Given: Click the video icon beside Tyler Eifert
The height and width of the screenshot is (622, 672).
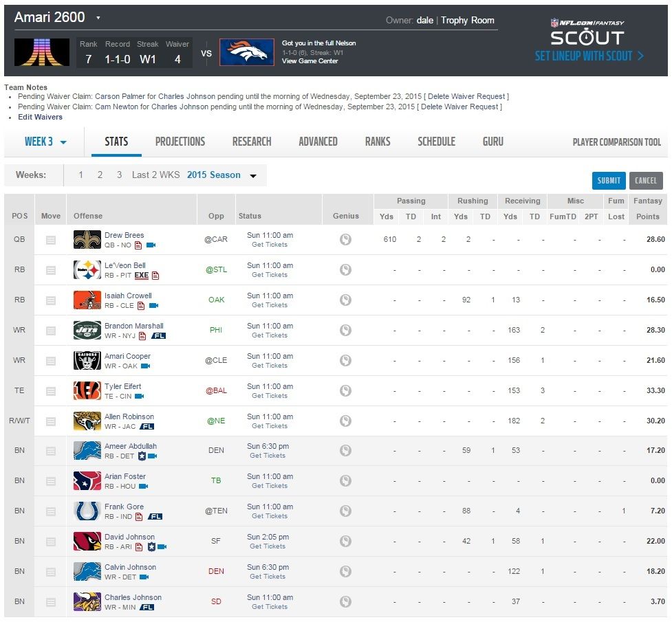Looking at the screenshot, I should click(x=140, y=397).
